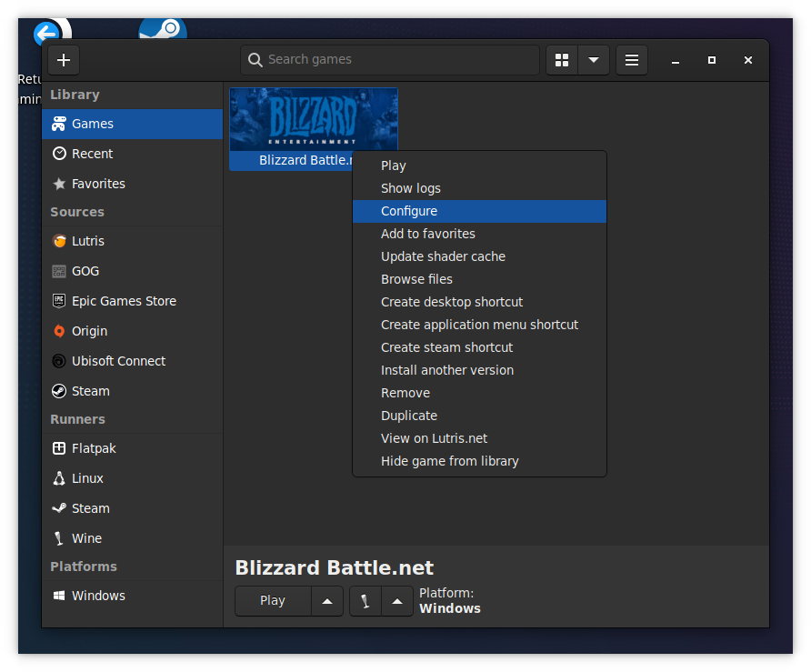
Task: Click the Flatpak runner icon
Action: pos(59,448)
